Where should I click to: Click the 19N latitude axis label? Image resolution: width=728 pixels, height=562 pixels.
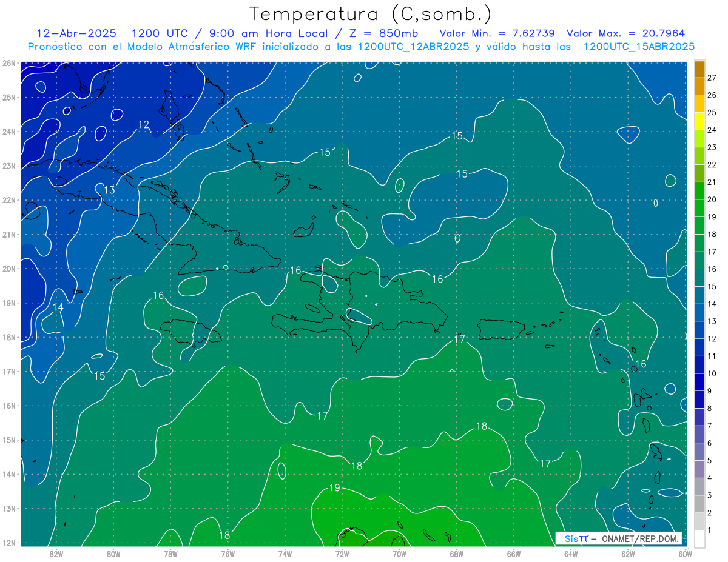point(8,303)
